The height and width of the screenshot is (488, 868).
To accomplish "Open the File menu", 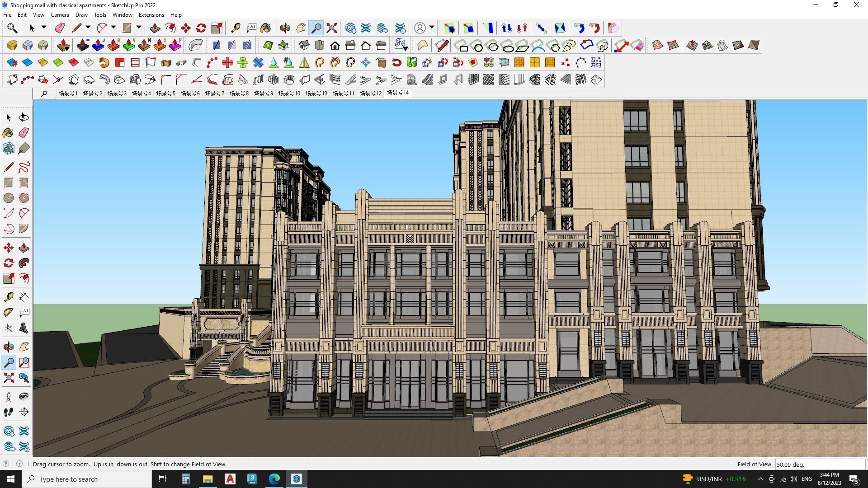I will [x=7, y=15].
